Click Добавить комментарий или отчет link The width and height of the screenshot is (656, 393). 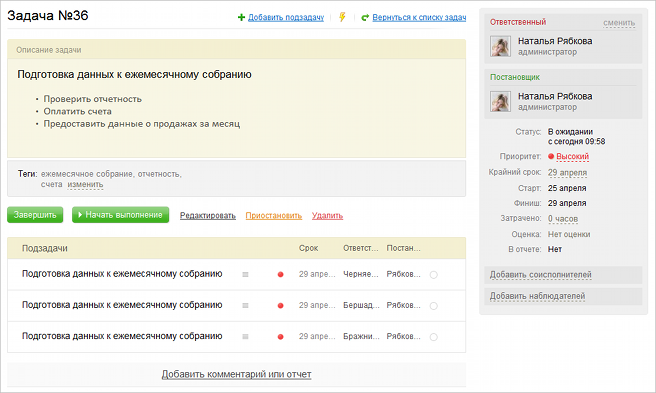[236, 374]
